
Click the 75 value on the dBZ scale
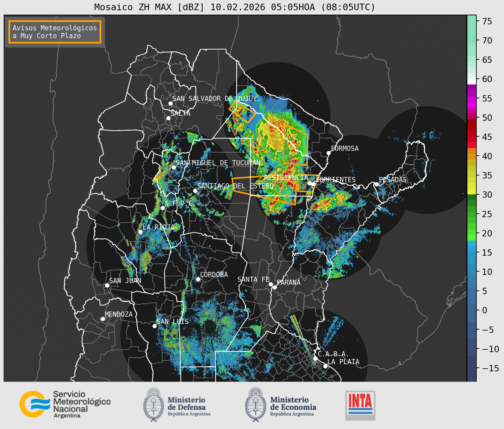pos(487,21)
